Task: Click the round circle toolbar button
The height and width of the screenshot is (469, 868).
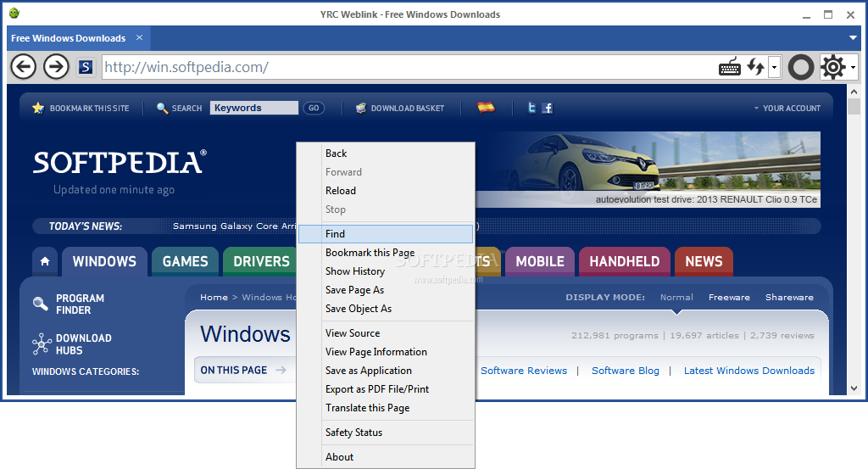Action: point(800,67)
